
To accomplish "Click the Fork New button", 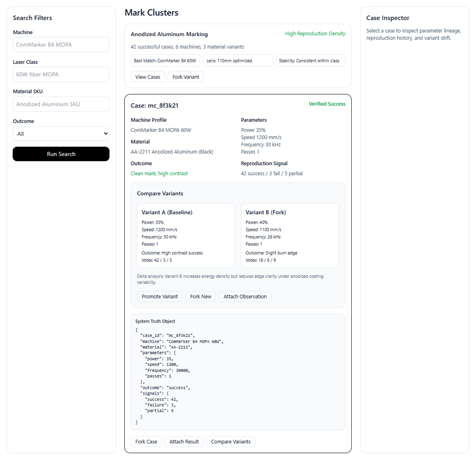I will pyautogui.click(x=200, y=296).
